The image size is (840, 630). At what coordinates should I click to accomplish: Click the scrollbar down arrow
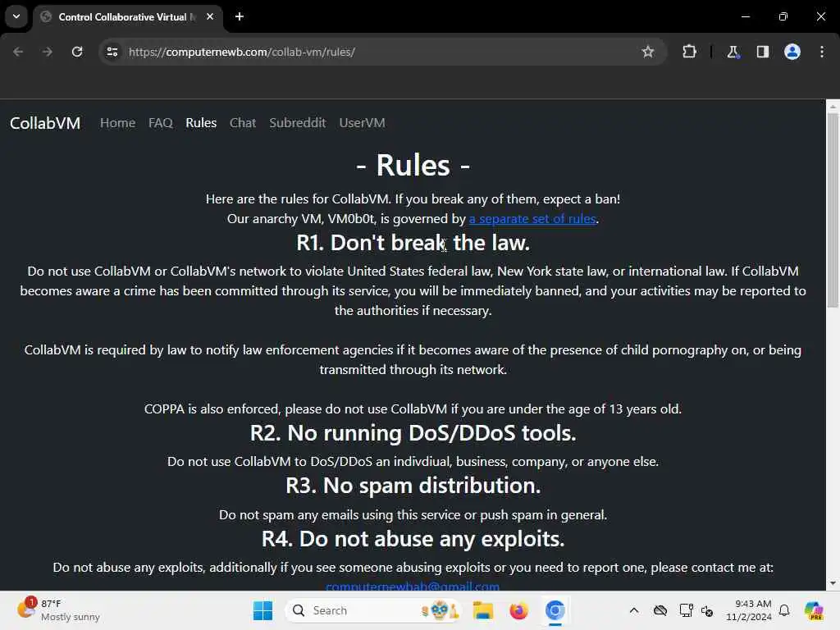(x=833, y=583)
